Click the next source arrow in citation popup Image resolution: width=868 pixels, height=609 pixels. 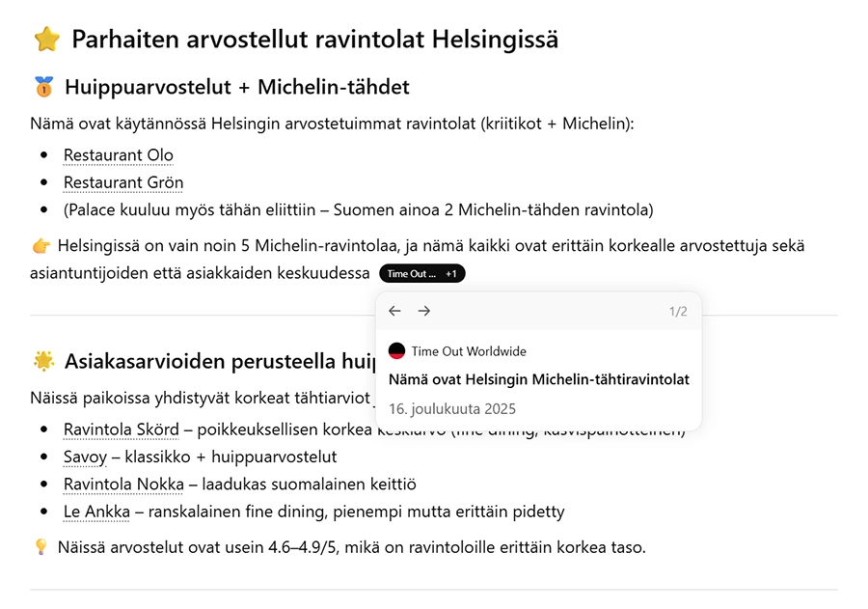point(424,311)
